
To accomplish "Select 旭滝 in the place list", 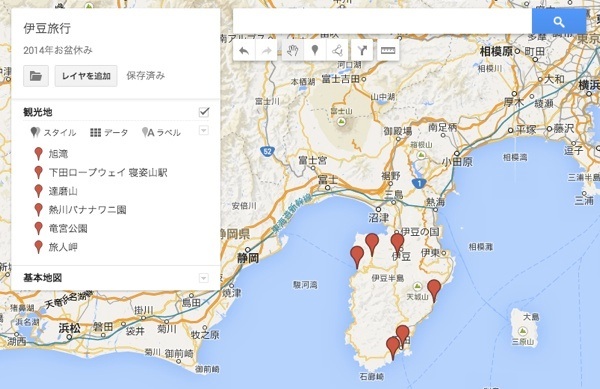I will tap(58, 154).
